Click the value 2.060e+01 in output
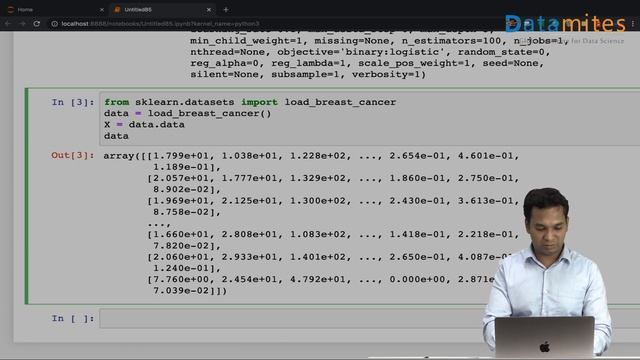The height and width of the screenshot is (360, 640). coord(181,257)
